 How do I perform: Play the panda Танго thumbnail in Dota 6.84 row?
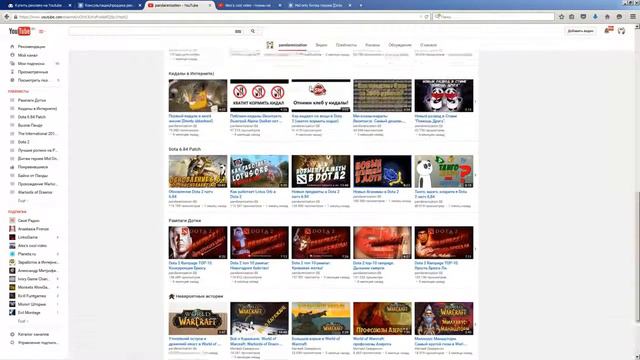[444, 171]
